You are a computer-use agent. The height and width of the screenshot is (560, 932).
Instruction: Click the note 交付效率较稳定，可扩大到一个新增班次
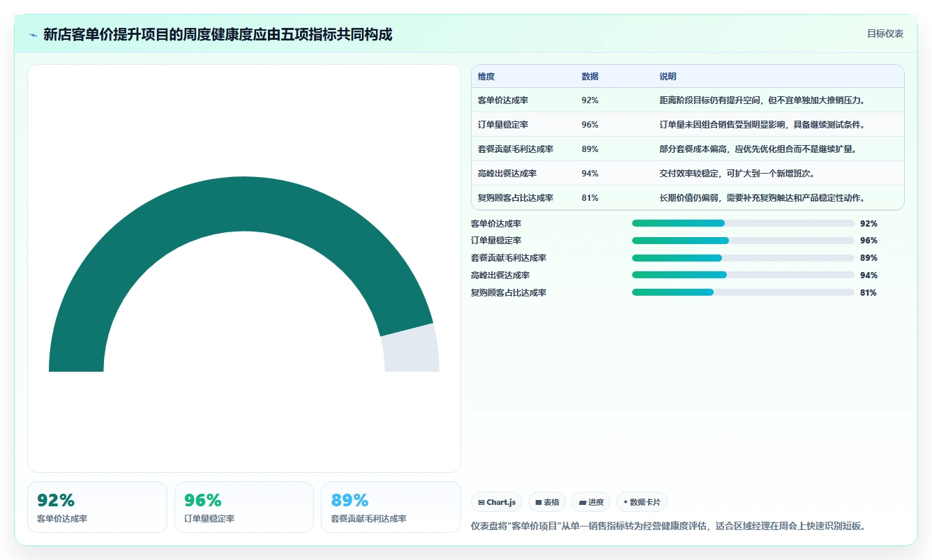pyautogui.click(x=737, y=174)
